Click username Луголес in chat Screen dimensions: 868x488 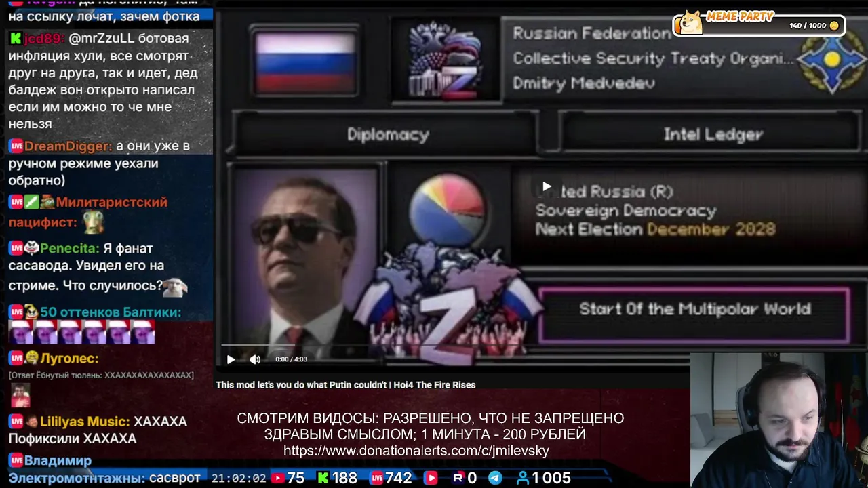[69, 359]
